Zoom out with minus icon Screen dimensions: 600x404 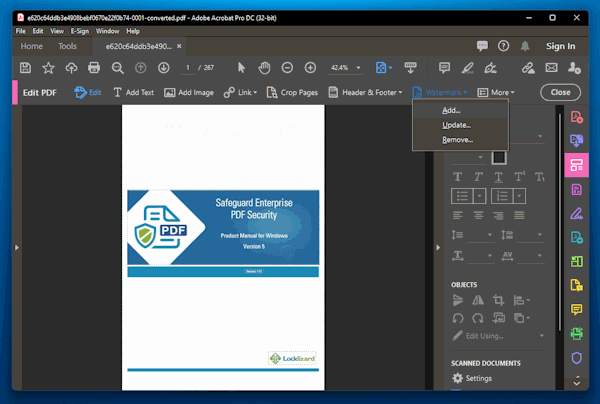pos(287,68)
